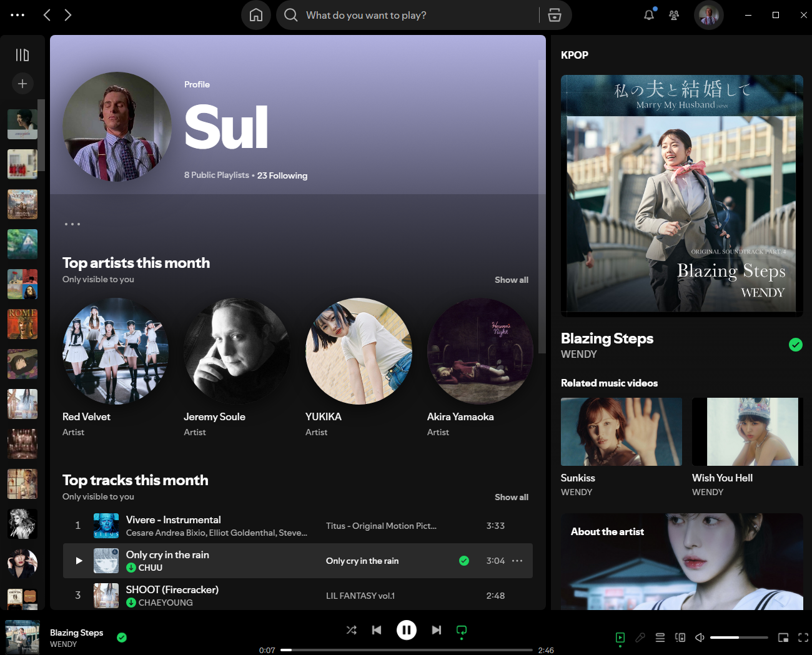The height and width of the screenshot is (655, 812).
Task: Open 23 Following list
Action: click(x=282, y=175)
